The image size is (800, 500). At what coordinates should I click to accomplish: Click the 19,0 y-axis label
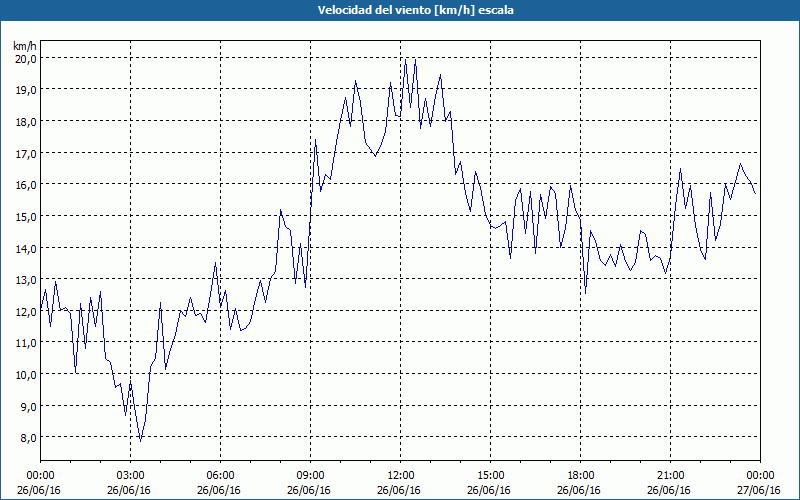tap(26, 90)
